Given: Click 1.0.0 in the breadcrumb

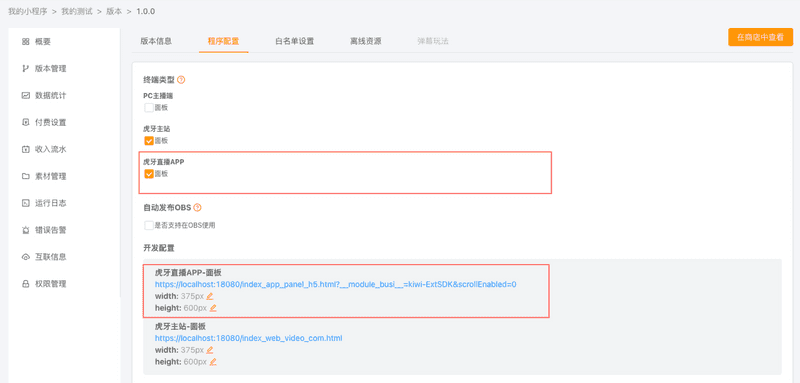Looking at the screenshot, I should point(145,11).
